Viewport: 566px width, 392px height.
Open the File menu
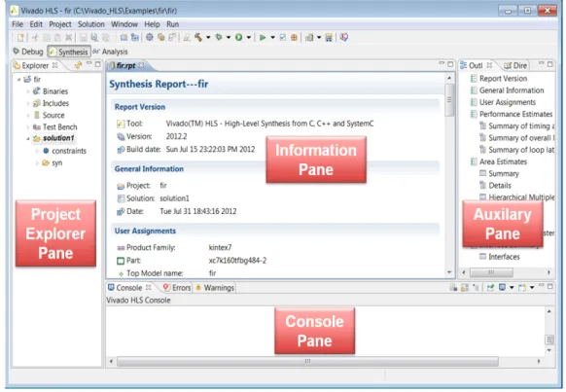[x=18, y=24]
